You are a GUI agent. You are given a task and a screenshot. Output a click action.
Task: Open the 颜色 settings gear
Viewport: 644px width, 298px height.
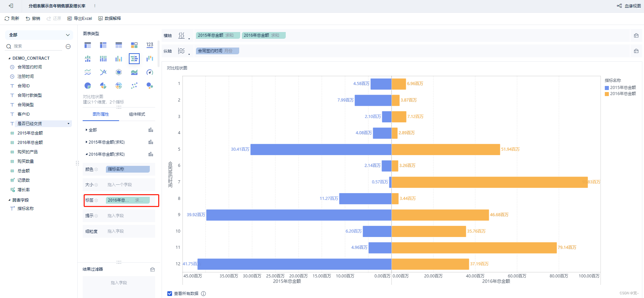(x=96, y=169)
